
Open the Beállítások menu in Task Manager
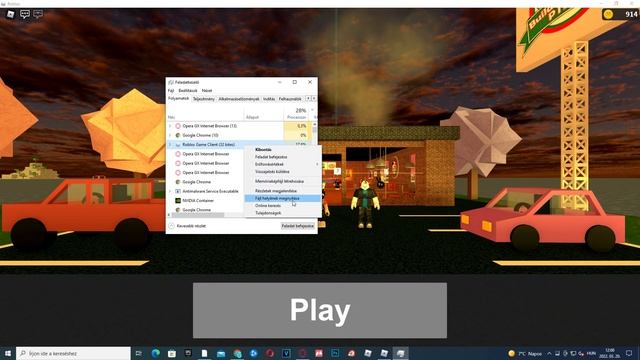tap(188, 91)
